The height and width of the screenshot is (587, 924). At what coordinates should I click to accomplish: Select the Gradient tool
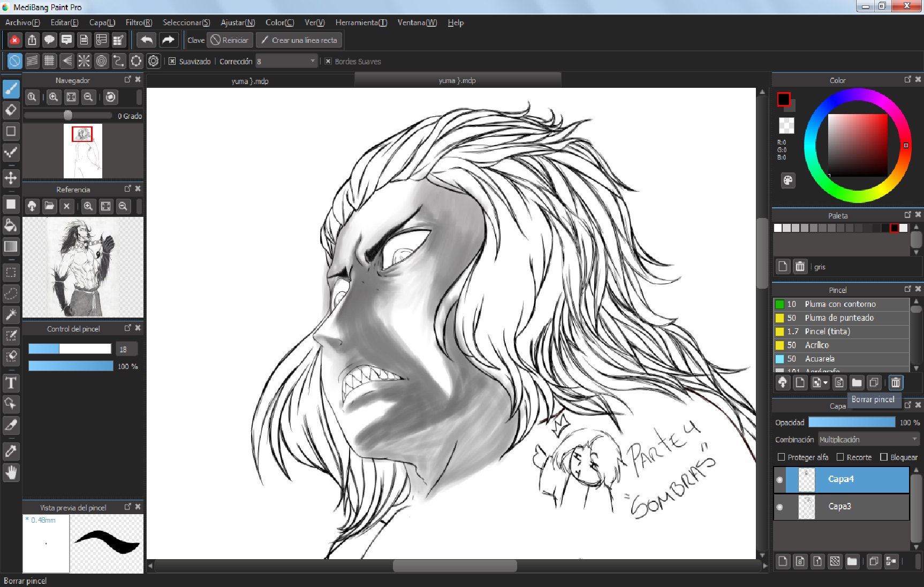point(11,246)
